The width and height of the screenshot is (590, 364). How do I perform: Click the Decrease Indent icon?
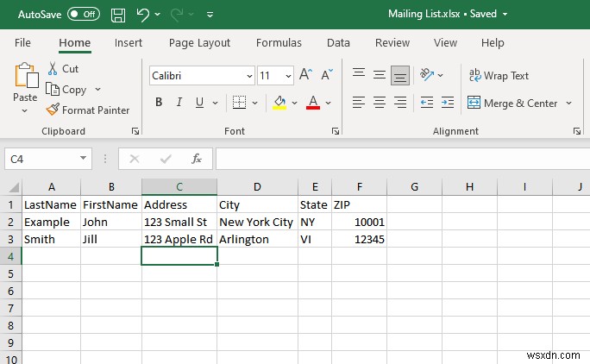coord(427,103)
